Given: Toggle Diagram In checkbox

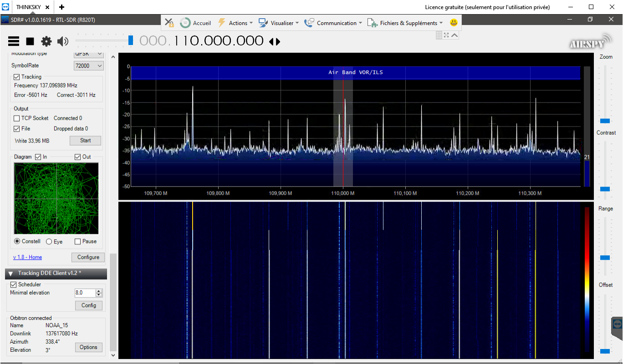Looking at the screenshot, I should tap(39, 157).
